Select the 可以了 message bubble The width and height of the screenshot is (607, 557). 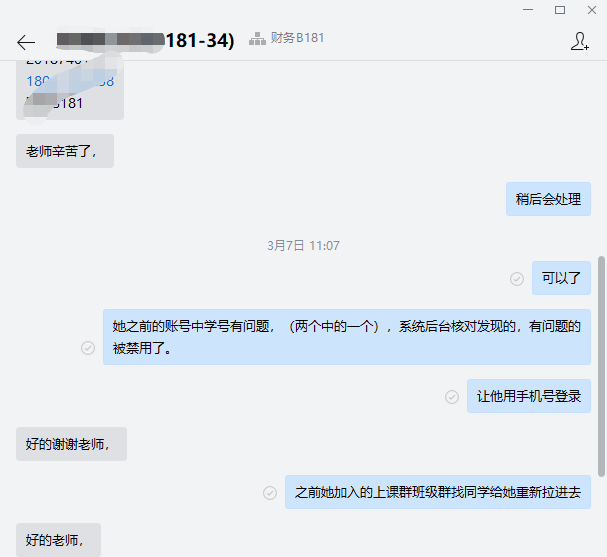click(x=561, y=278)
